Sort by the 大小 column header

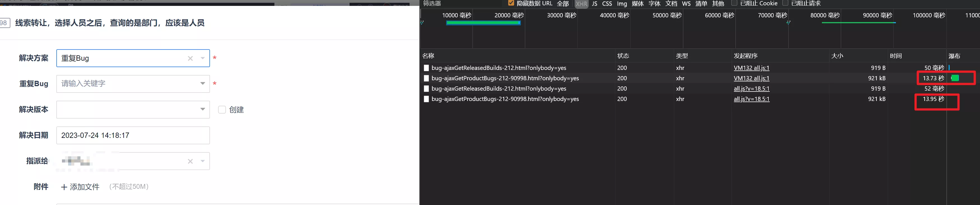(x=858, y=56)
